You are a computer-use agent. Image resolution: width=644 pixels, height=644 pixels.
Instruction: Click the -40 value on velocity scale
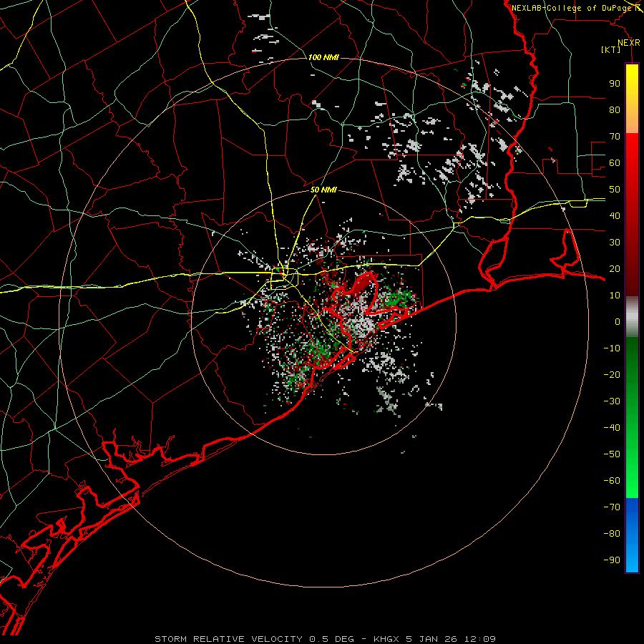click(x=612, y=428)
